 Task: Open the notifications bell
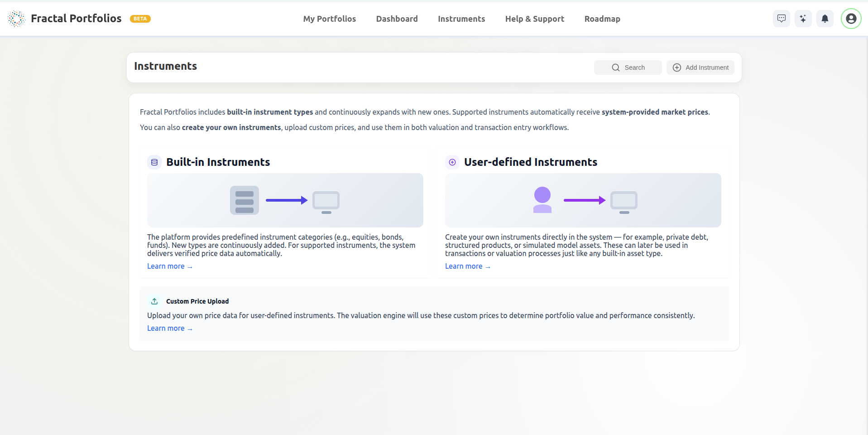tap(825, 19)
